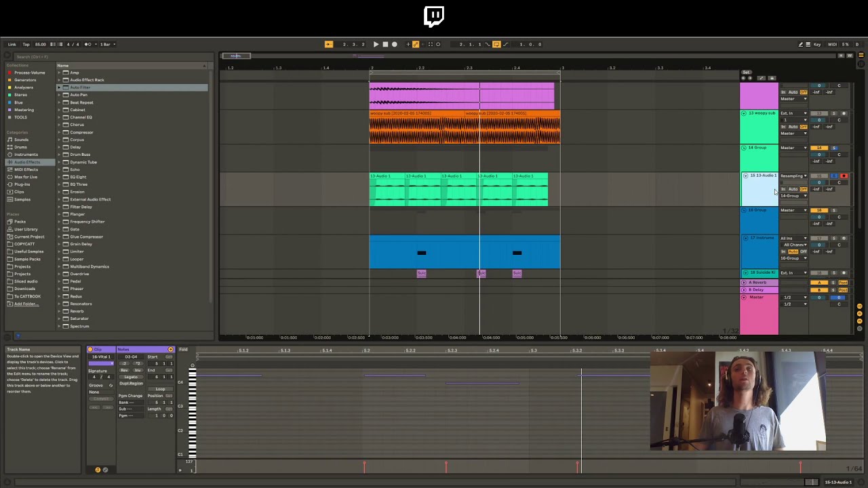This screenshot has height=488, width=868.
Task: Click the 4 / 4 time signature field
Action: click(72, 44)
